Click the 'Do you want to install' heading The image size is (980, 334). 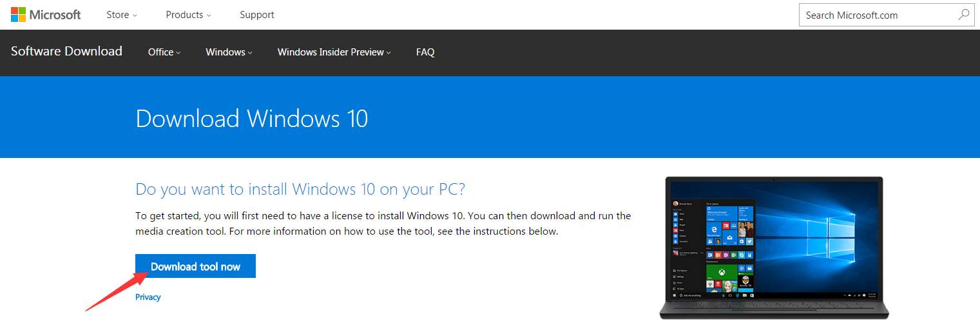point(300,189)
